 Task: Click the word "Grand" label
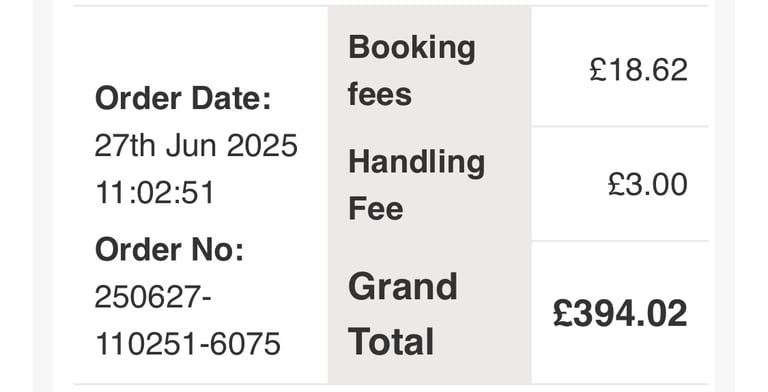pos(403,287)
